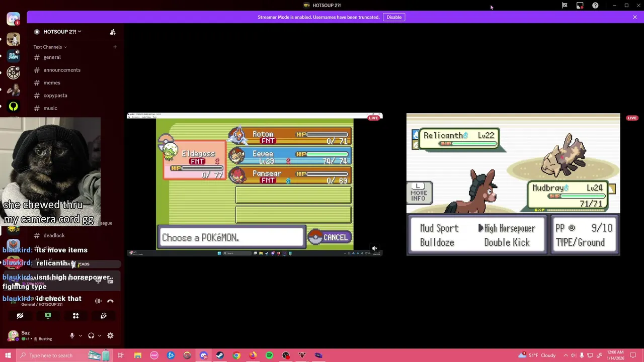
Task: Open File Explorer from taskbar
Action: pos(138,355)
